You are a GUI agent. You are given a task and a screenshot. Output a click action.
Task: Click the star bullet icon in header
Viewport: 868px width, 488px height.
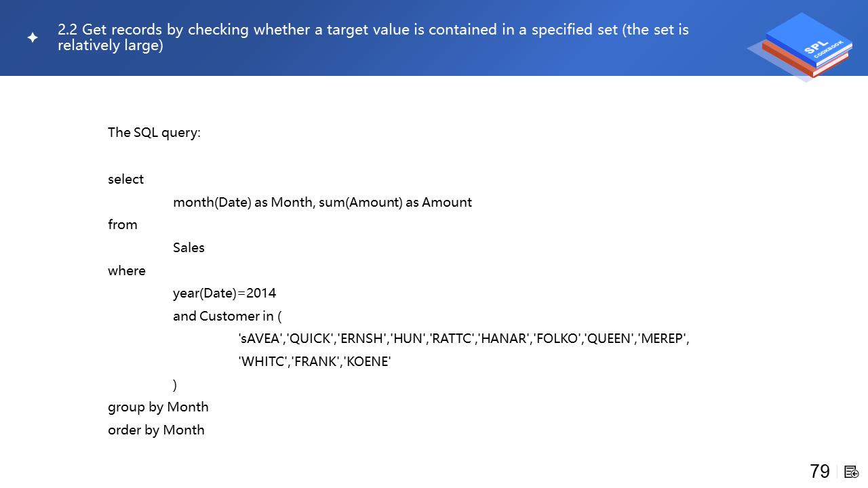[33, 38]
